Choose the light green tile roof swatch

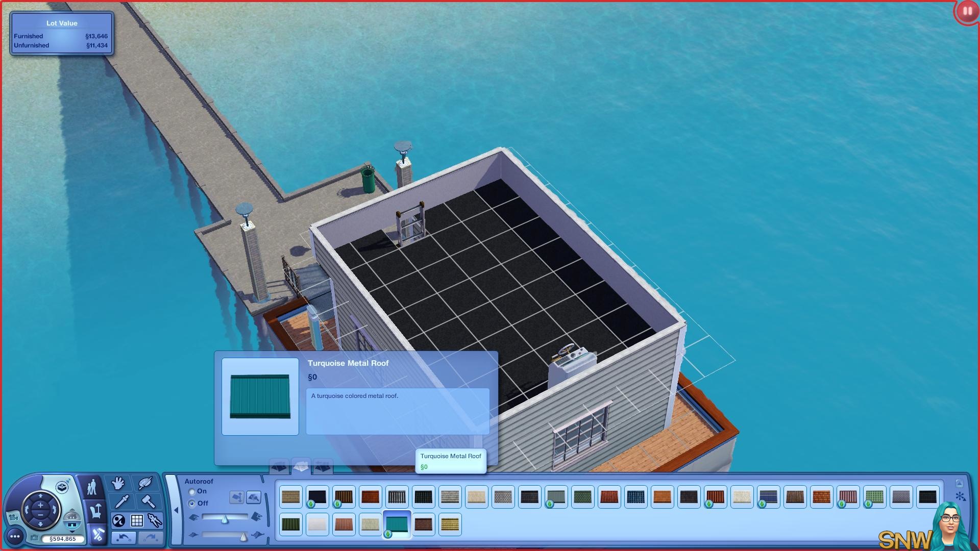[875, 497]
